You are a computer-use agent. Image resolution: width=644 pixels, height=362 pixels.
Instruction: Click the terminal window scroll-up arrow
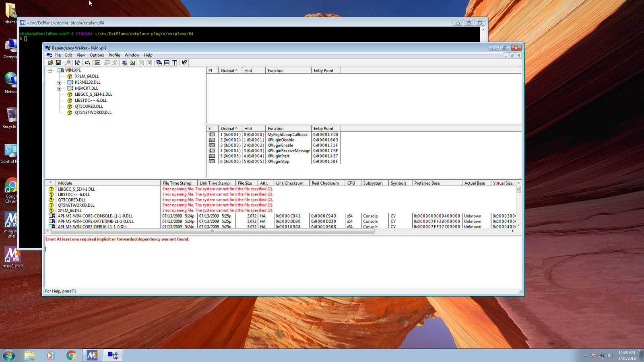483,30
